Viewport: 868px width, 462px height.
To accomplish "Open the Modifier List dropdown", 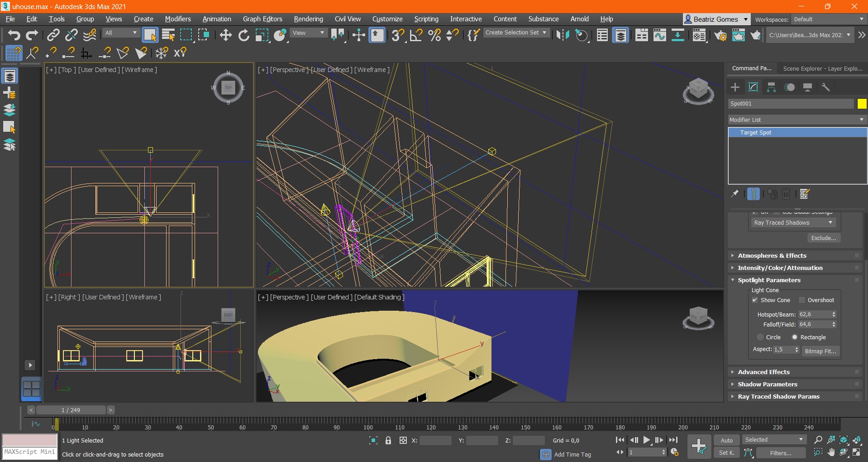I will (797, 120).
